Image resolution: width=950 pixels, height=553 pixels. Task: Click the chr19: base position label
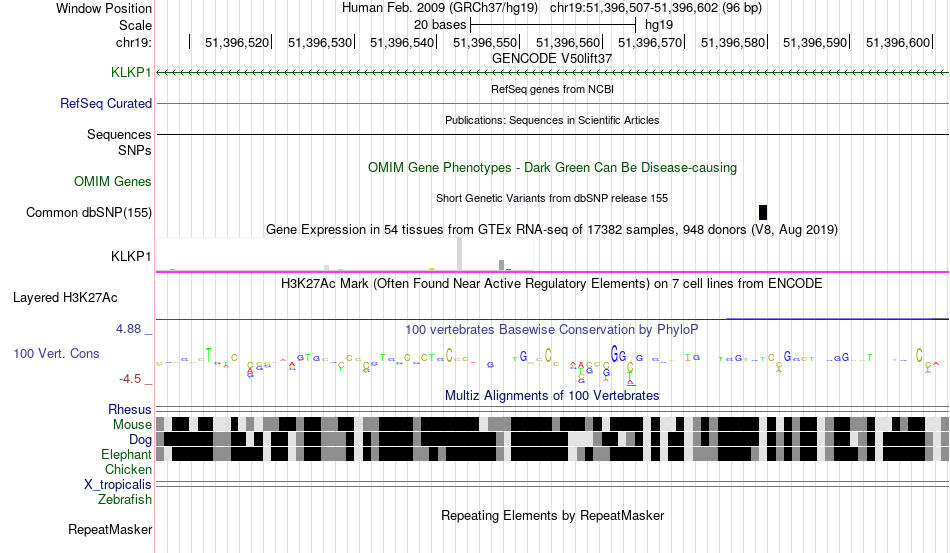(134, 42)
